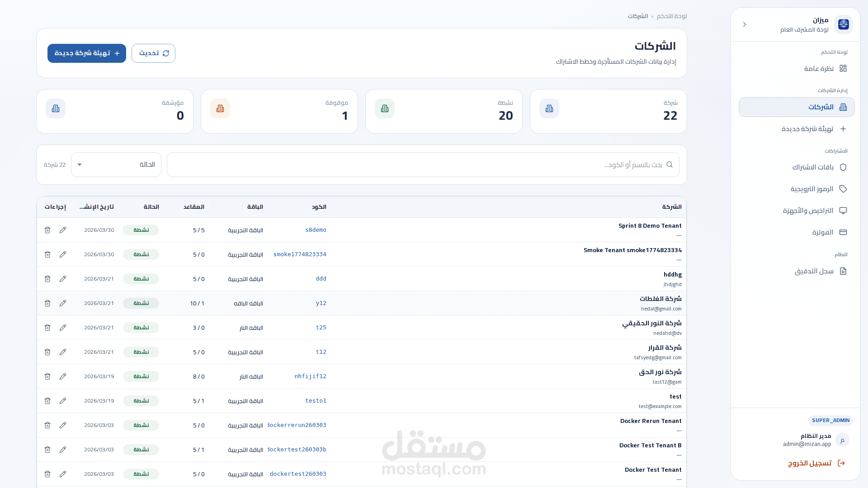The image size is (868, 488).
Task: Select تهيئة شركة جديدة sidebar item
Action: (x=807, y=129)
